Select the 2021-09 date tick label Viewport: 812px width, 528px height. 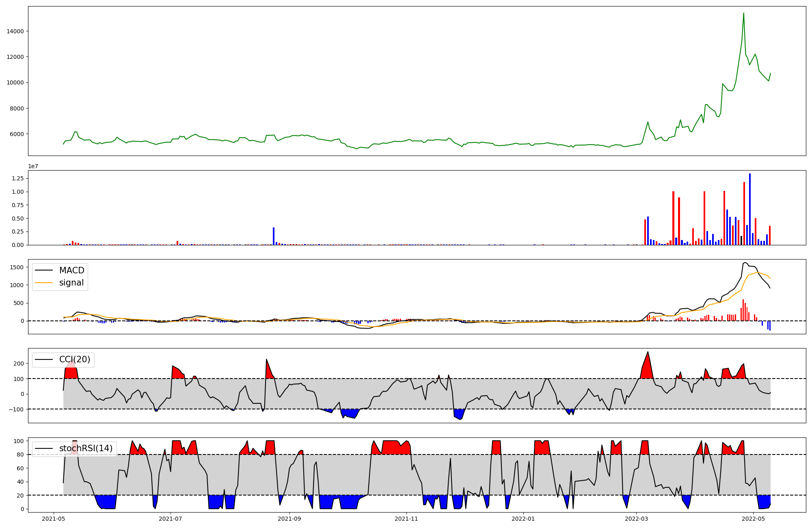tap(289, 519)
